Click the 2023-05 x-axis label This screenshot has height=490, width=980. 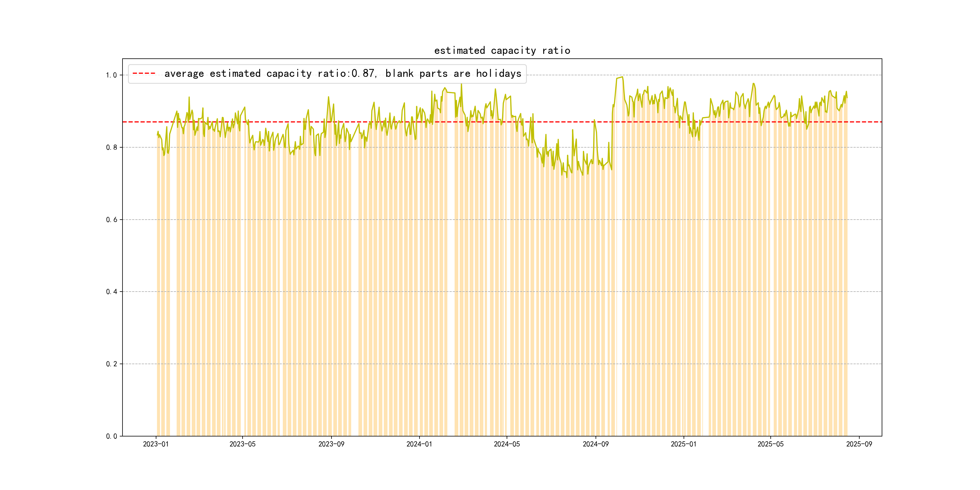[x=242, y=444]
